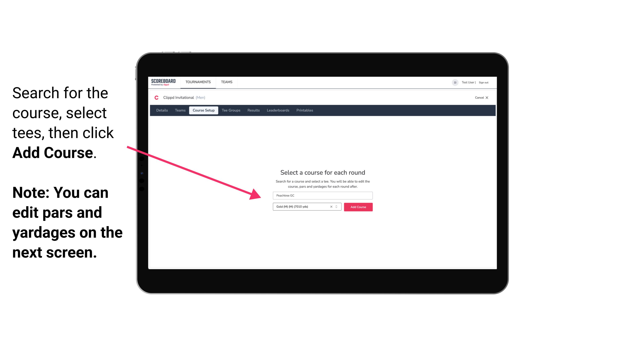This screenshot has width=644, height=346.
Task: Open the TOURNAMENTS menu item
Action: click(198, 82)
